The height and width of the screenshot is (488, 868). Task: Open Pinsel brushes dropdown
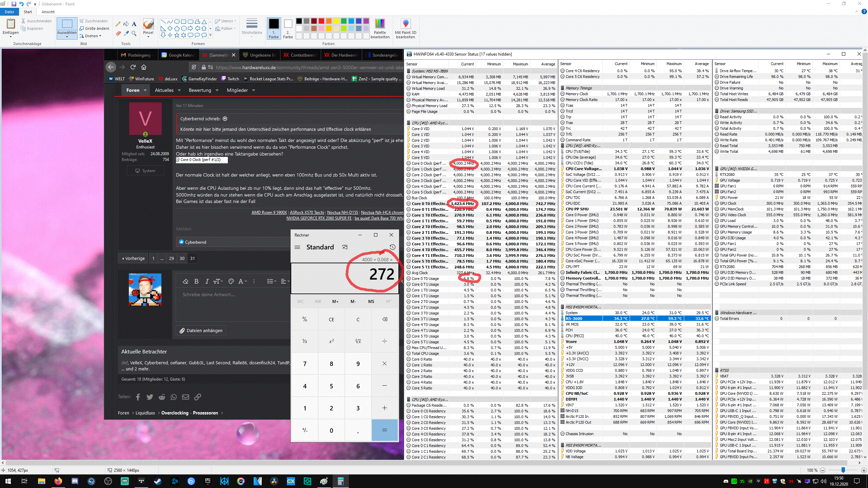[x=148, y=36]
